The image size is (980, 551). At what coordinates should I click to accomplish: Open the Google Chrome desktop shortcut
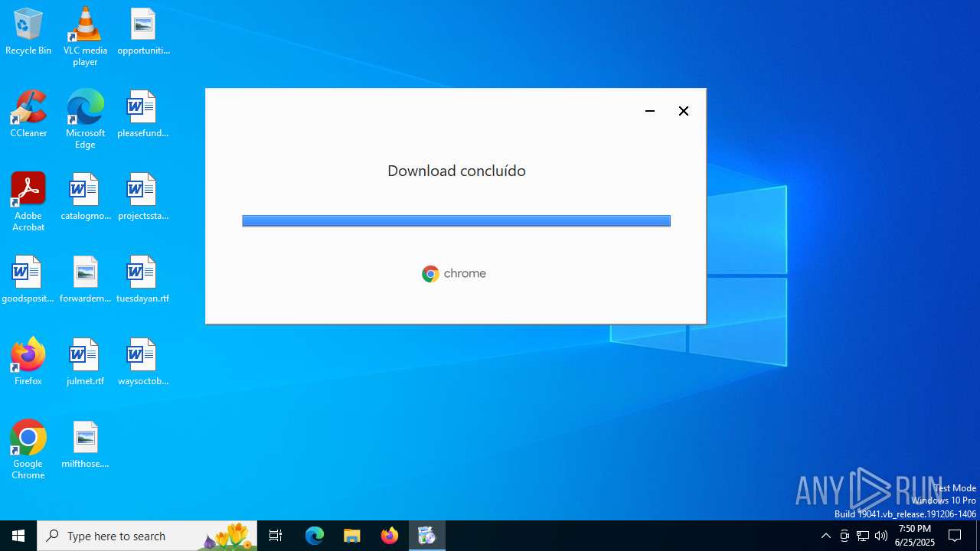28,449
